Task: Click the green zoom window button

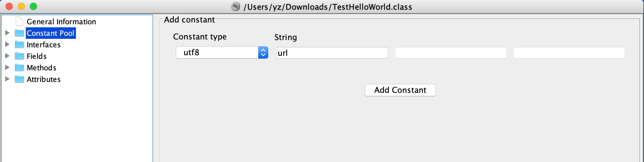Action: point(33,6)
